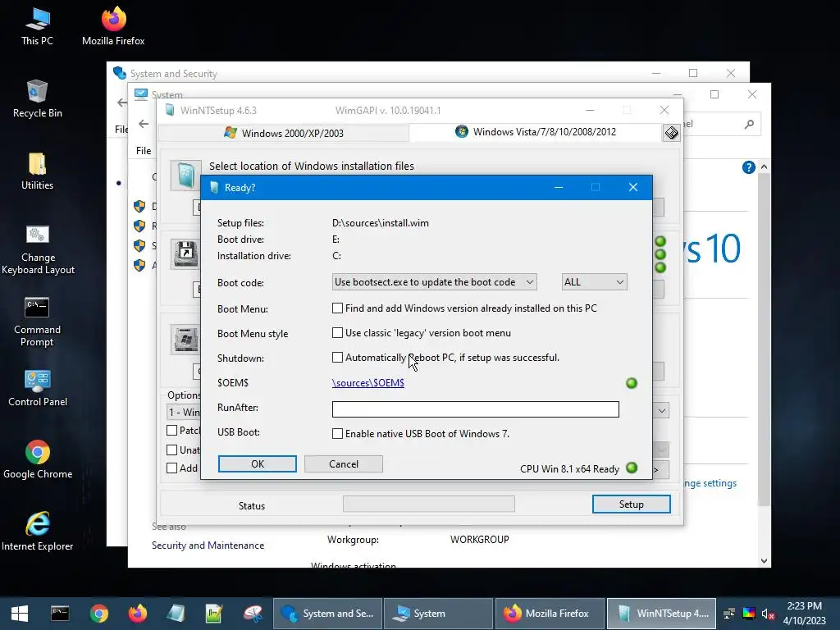Switch to Windows Vista/7/8/10/2008/2012 tab

point(536,132)
